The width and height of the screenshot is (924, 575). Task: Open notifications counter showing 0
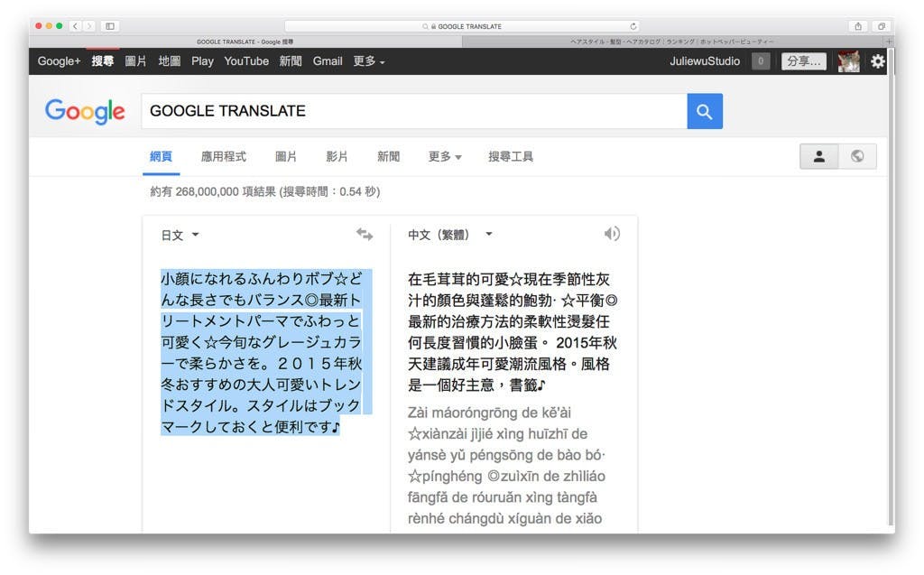760,61
